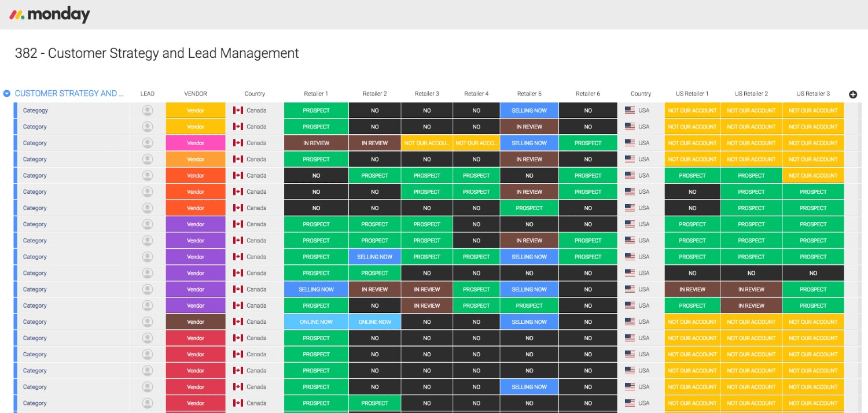Click the USA flag in the pink Vendor row
This screenshot has height=413, width=868.
click(x=630, y=143)
